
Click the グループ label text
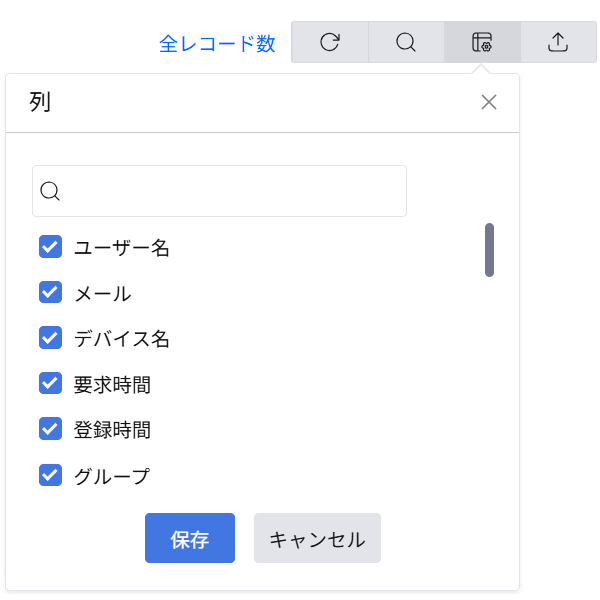click(112, 476)
